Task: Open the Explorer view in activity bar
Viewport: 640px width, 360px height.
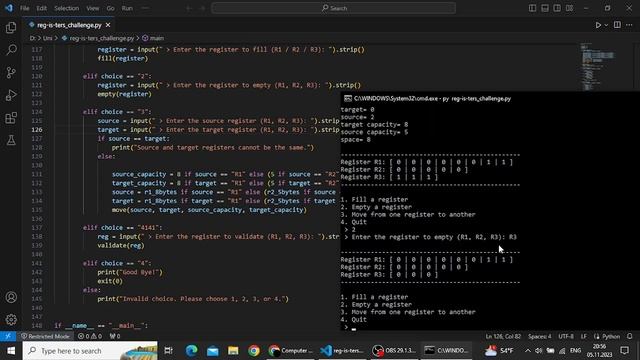Action: pos(11,28)
